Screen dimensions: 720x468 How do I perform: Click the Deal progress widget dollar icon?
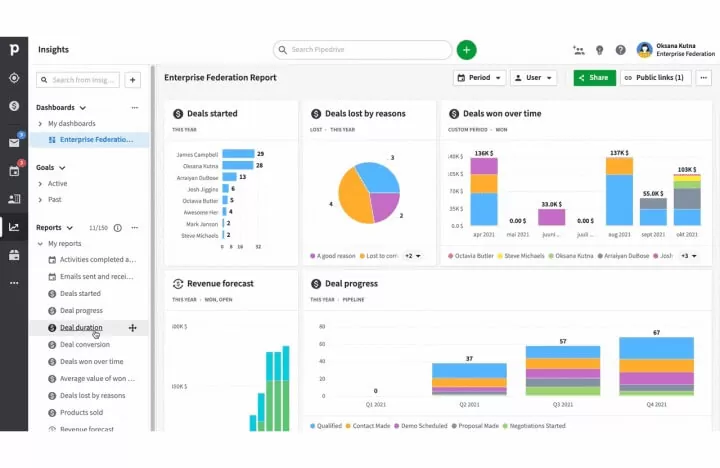click(x=316, y=284)
